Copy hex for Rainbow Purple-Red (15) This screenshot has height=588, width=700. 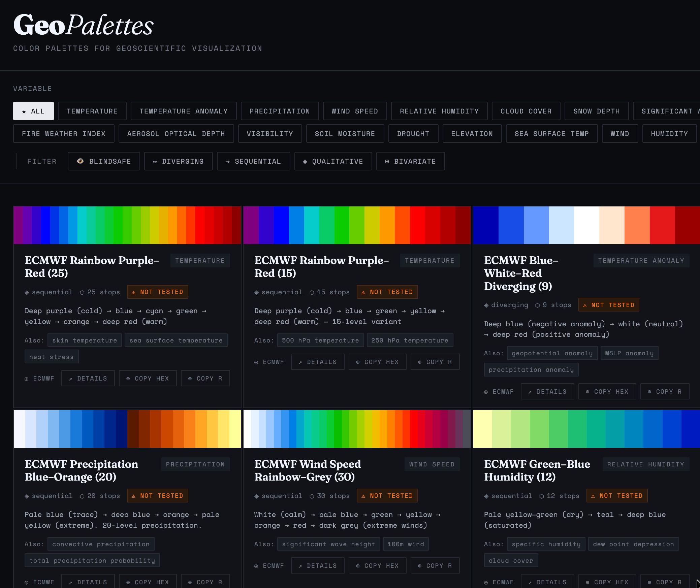pyautogui.click(x=377, y=362)
